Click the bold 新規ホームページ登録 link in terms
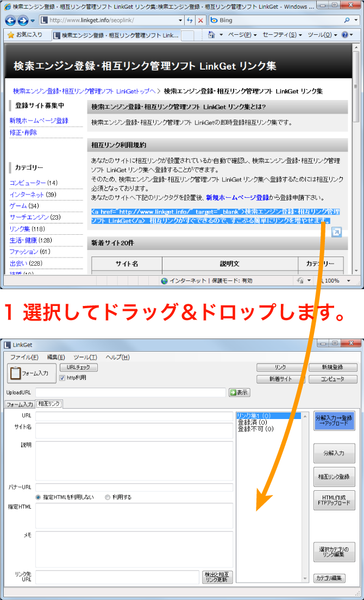Screen dimensions: 364x600 (237, 198)
